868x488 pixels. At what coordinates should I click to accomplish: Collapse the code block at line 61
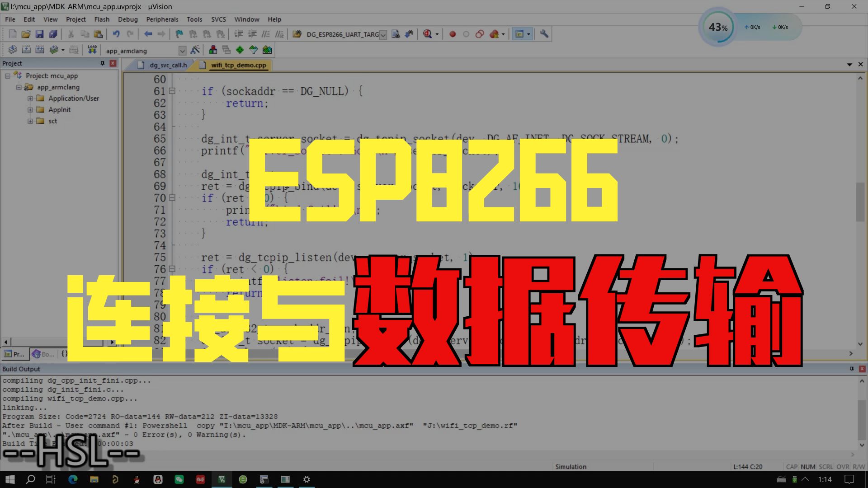pos(172,91)
